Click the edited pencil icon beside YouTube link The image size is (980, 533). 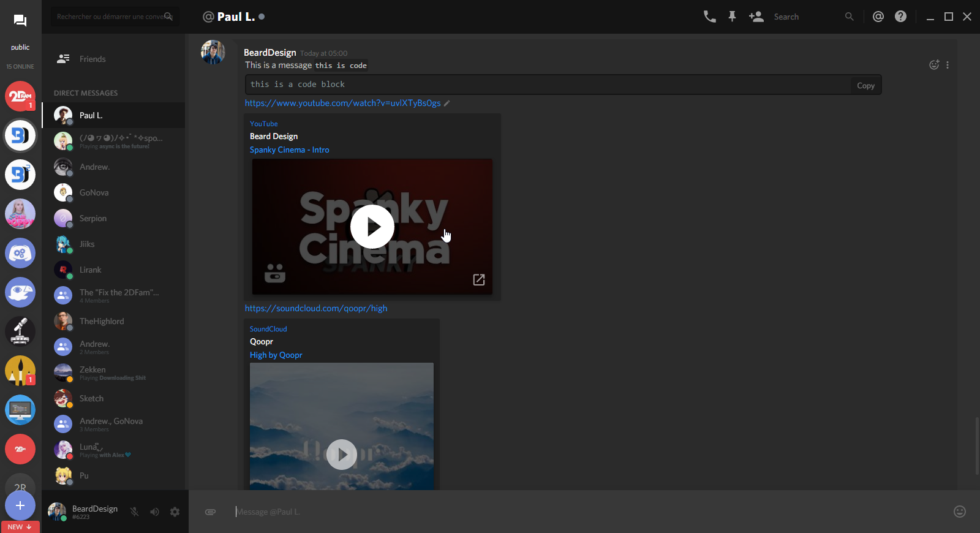[x=447, y=104]
